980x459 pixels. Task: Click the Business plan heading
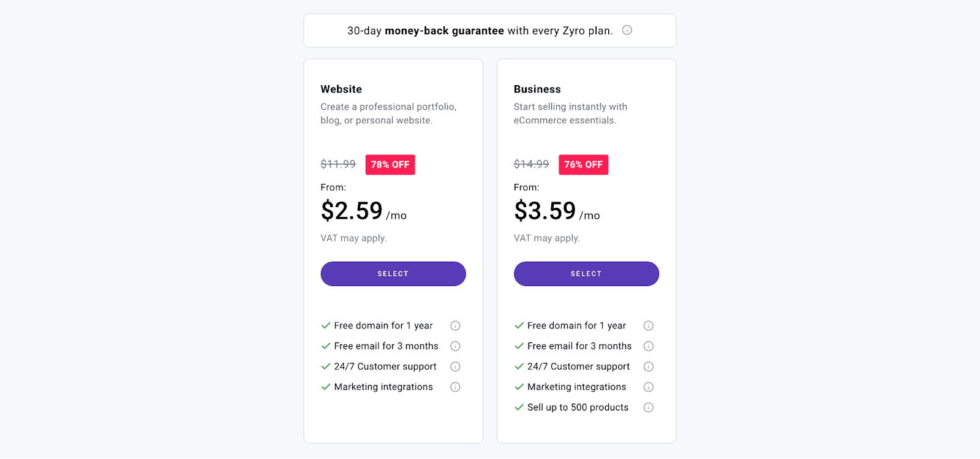click(537, 89)
